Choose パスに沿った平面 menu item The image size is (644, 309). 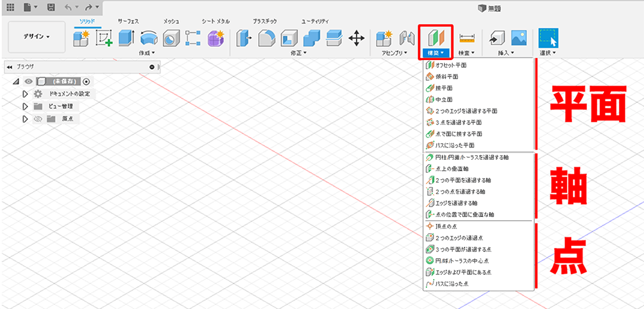[x=479, y=145]
